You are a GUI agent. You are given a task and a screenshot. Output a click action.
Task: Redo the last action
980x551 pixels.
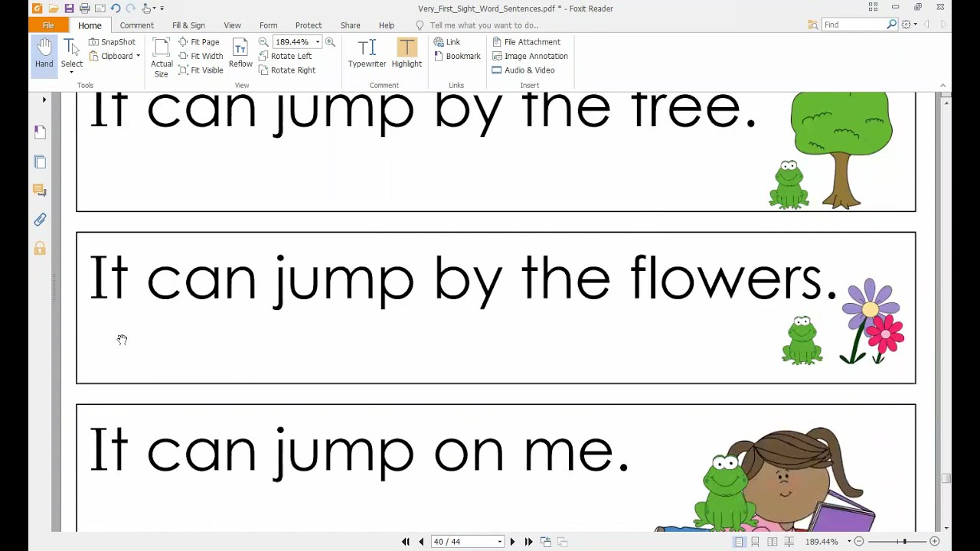point(130,8)
